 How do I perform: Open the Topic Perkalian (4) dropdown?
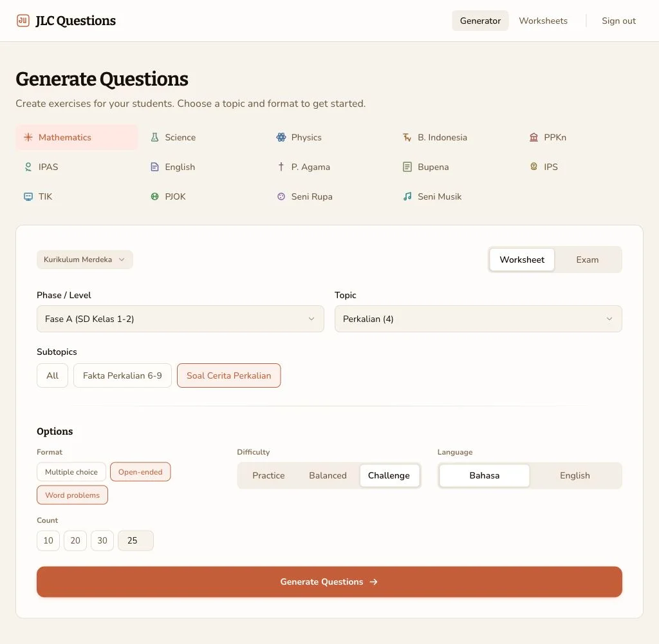point(478,319)
